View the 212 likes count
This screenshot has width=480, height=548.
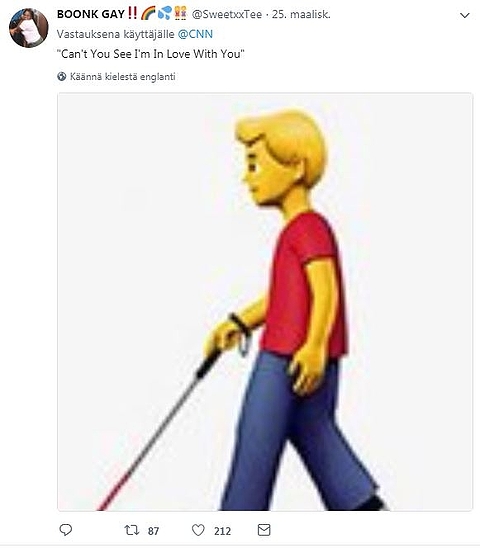(x=222, y=531)
